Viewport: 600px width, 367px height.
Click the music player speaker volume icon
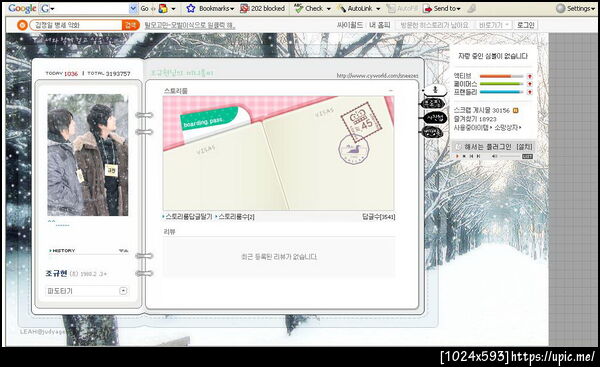tap(494, 156)
